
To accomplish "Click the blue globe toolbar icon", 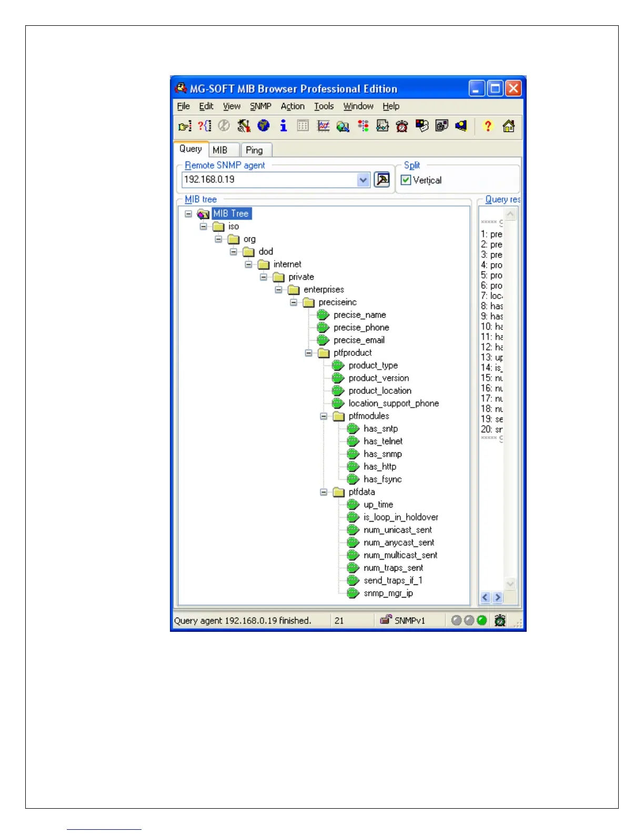I will coord(264,126).
